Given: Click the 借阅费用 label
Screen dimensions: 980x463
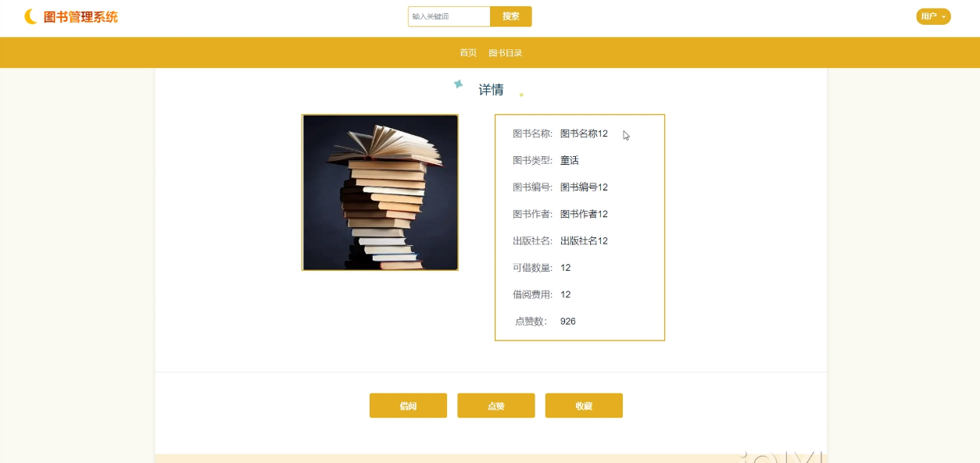Looking at the screenshot, I should (532, 294).
